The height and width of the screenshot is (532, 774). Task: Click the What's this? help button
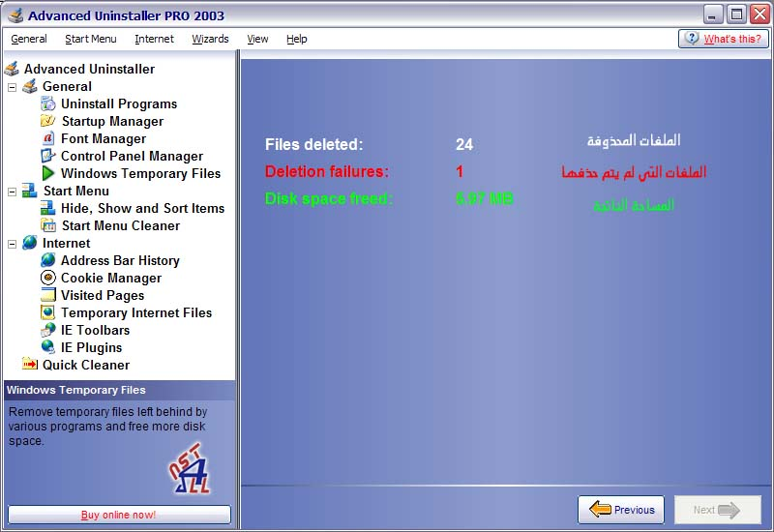723,39
